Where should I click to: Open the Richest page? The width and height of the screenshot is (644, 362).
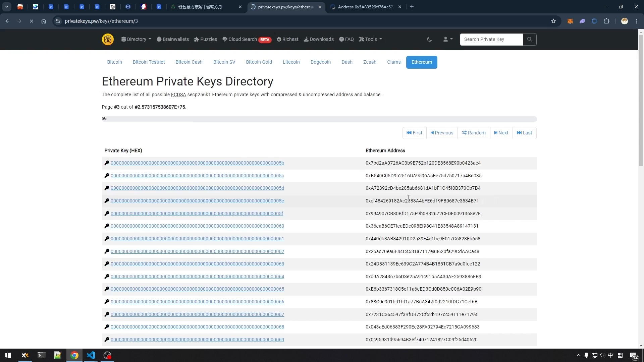click(x=287, y=40)
